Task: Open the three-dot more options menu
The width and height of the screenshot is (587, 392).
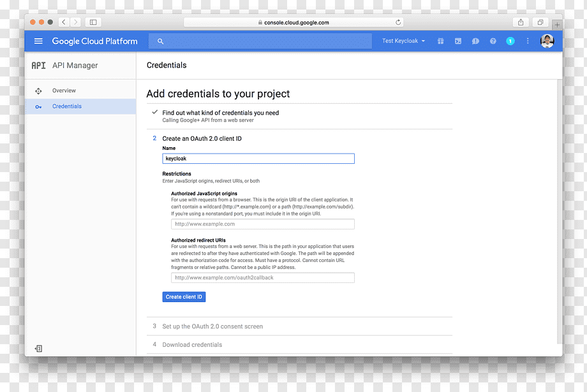Action: [528, 41]
